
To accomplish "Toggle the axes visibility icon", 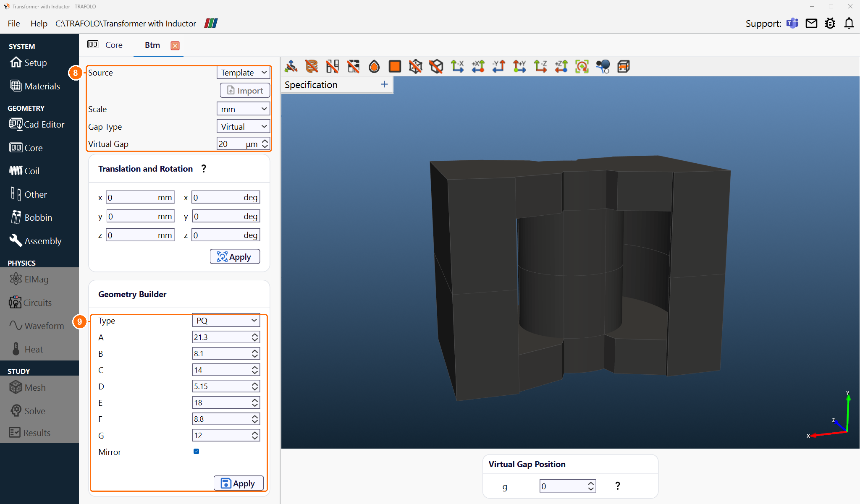I will pyautogui.click(x=291, y=66).
